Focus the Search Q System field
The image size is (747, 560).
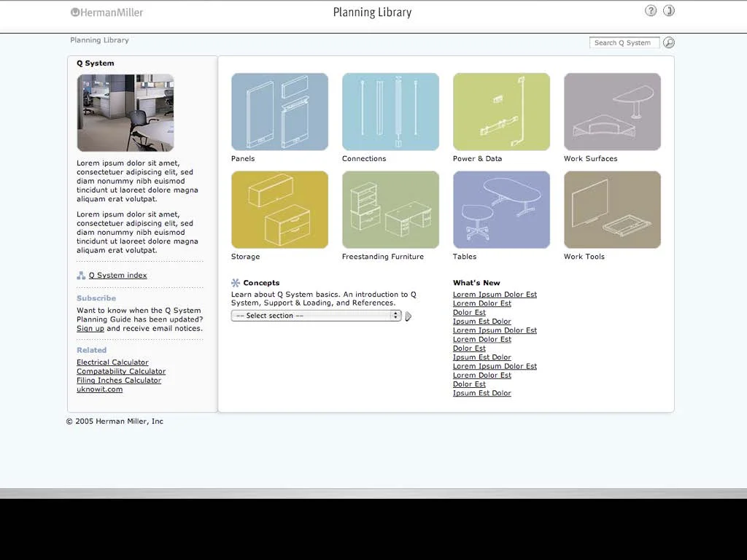click(624, 43)
